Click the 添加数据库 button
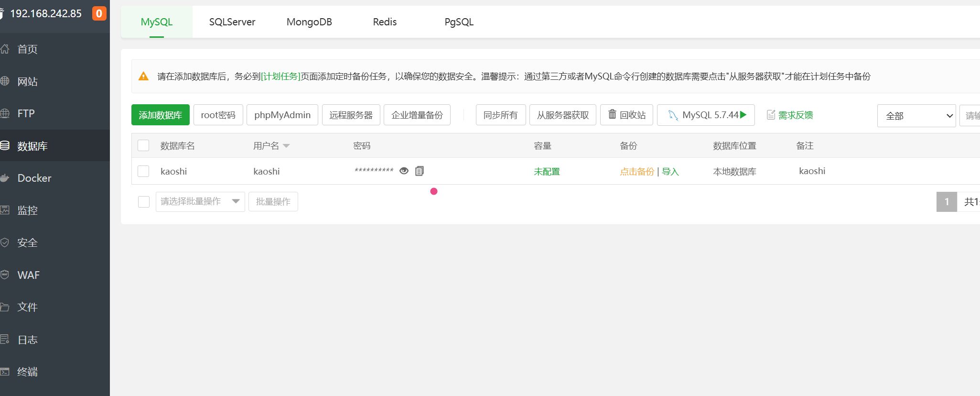980x396 pixels. tap(160, 115)
